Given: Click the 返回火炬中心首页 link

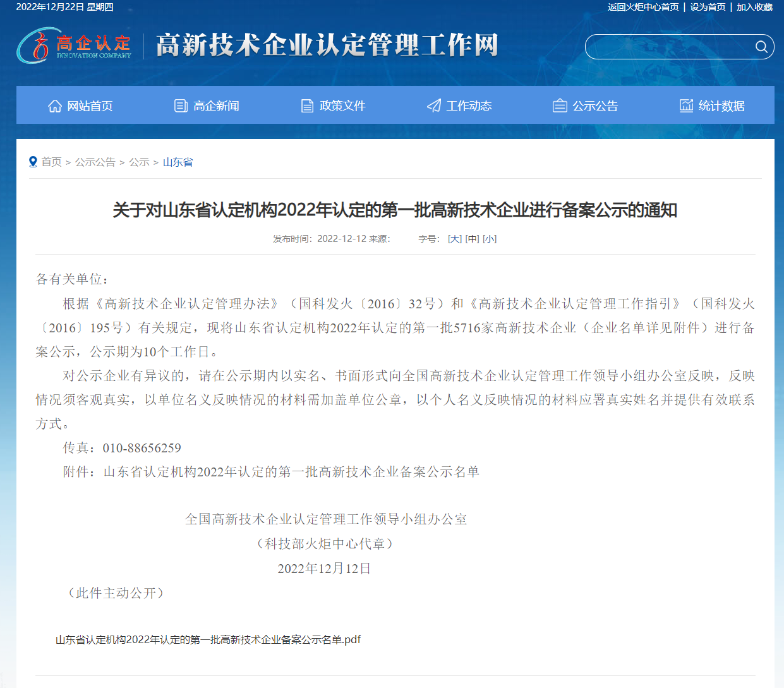Looking at the screenshot, I should (x=643, y=7).
